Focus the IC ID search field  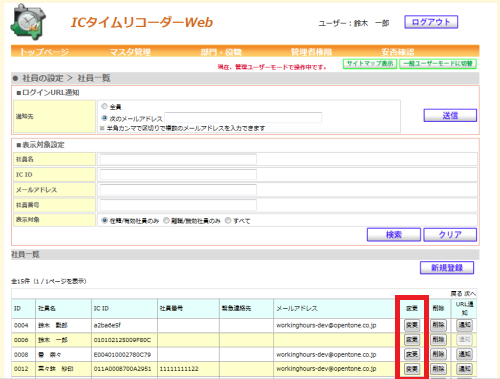pos(178,174)
